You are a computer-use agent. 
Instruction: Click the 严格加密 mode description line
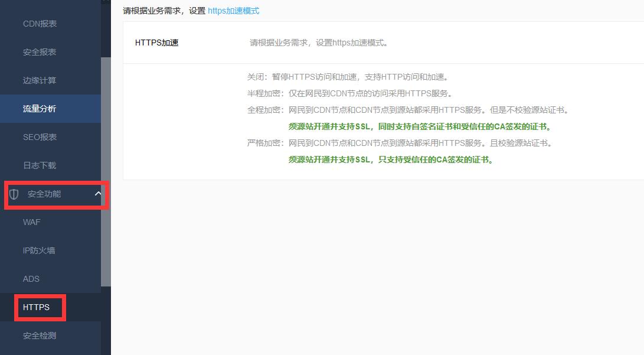pyautogui.click(x=400, y=144)
